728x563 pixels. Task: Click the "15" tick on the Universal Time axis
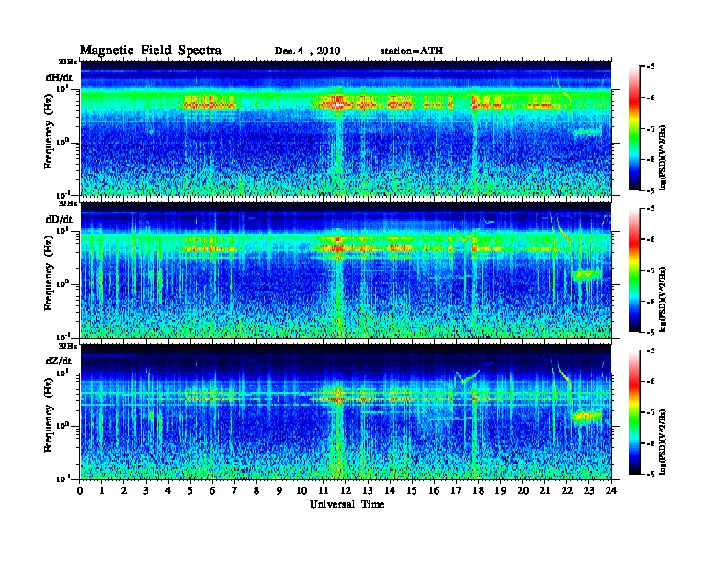(412, 491)
